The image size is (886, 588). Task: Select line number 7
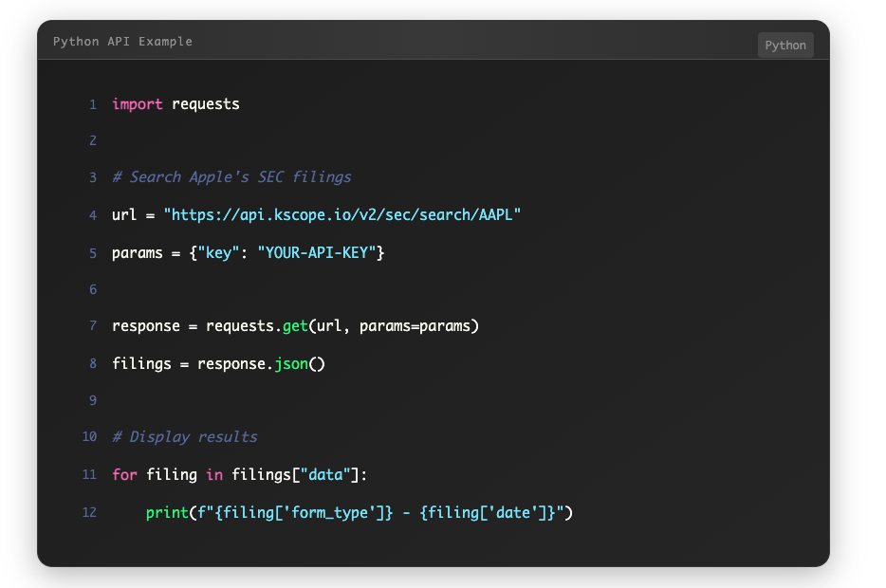pos(92,325)
